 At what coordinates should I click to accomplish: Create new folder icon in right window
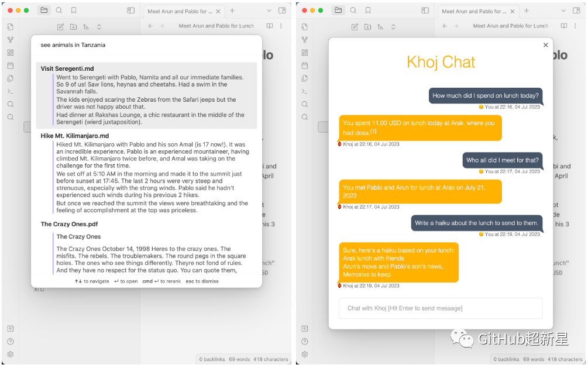(368, 27)
